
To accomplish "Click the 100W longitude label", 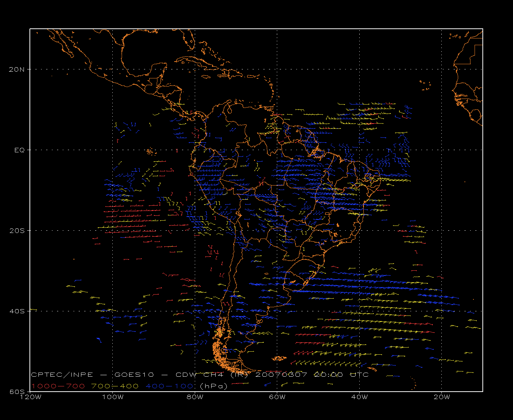I will pos(112,397).
